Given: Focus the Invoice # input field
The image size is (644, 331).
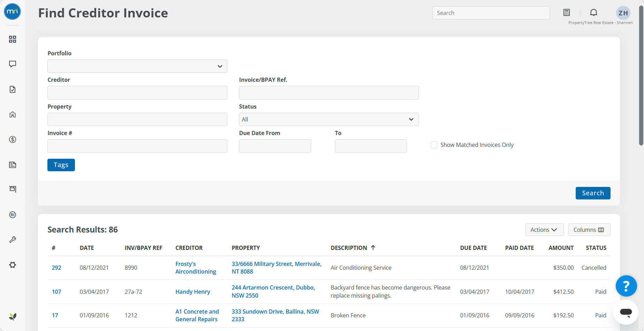Looking at the screenshot, I should 137,146.
